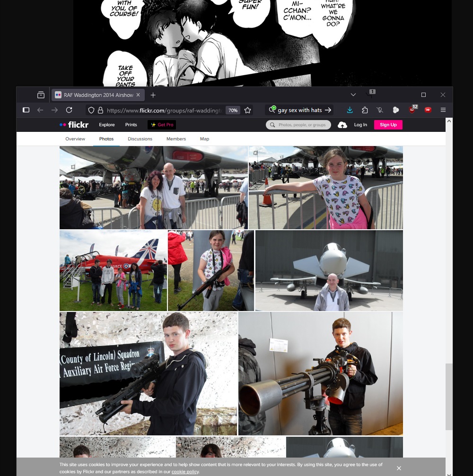Open the Map tab
473x476 pixels.
(204, 138)
